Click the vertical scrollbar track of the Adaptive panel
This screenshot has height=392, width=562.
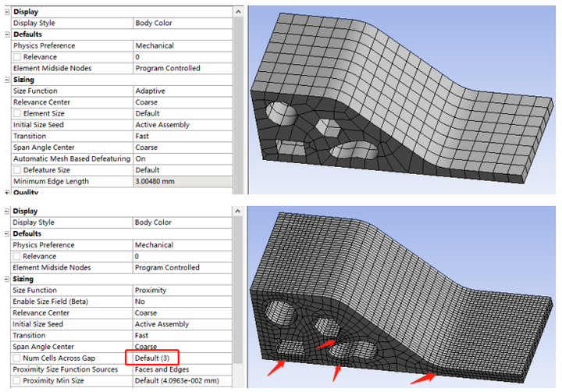(x=238, y=105)
